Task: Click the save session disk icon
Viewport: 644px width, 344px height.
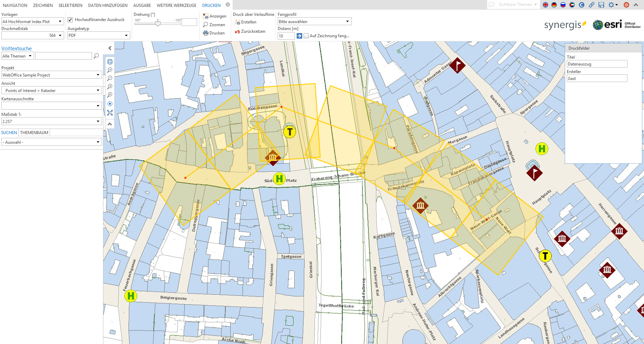Action: tap(601, 5)
